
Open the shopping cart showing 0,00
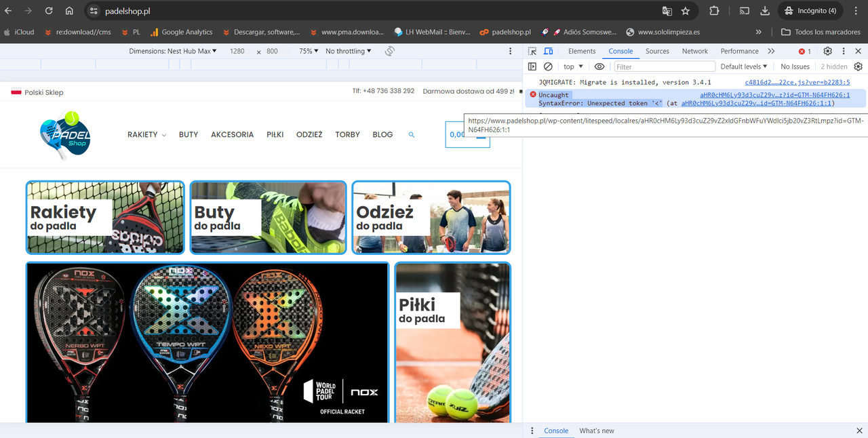[468, 134]
